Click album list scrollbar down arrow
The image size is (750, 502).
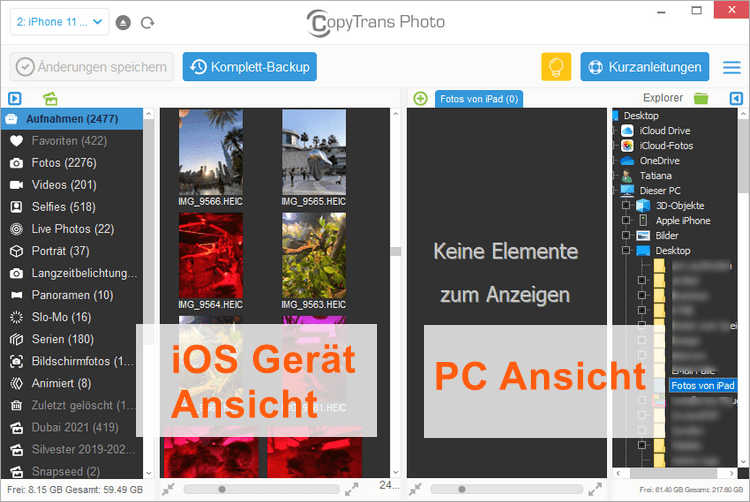[149, 473]
